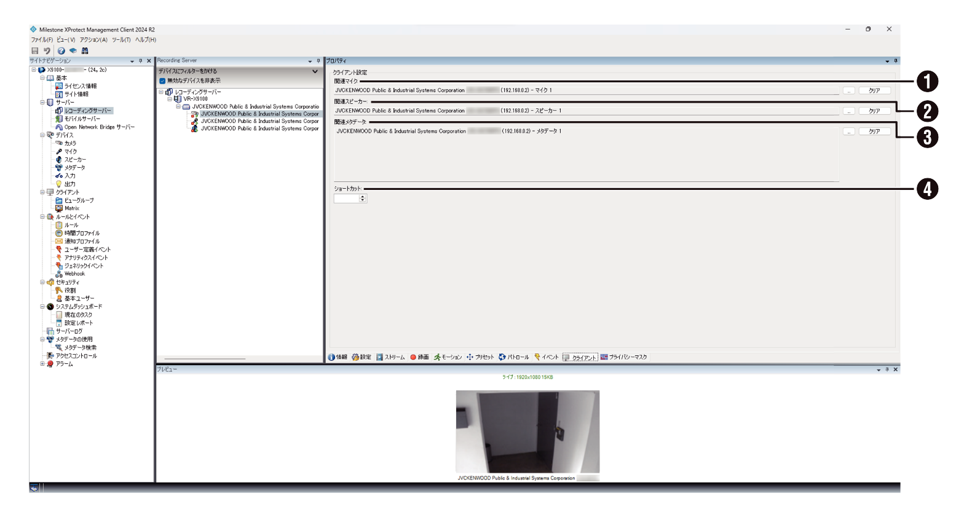Collapse セキュリティ node
Image resolution: width=980 pixels, height=517 pixels.
coord(42,282)
